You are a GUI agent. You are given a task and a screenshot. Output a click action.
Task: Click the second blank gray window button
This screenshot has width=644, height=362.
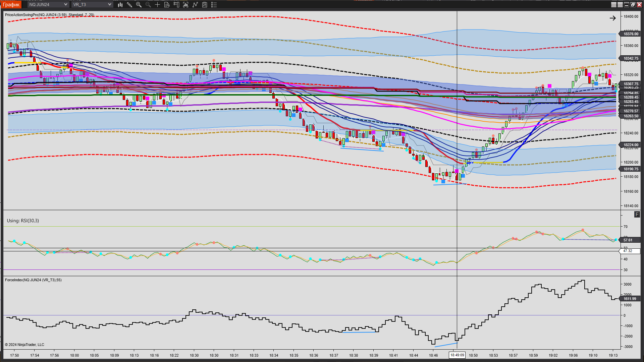(620, 5)
